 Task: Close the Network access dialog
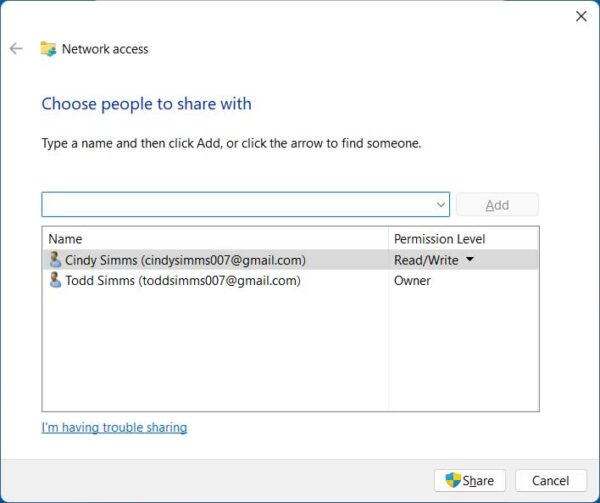(x=581, y=16)
